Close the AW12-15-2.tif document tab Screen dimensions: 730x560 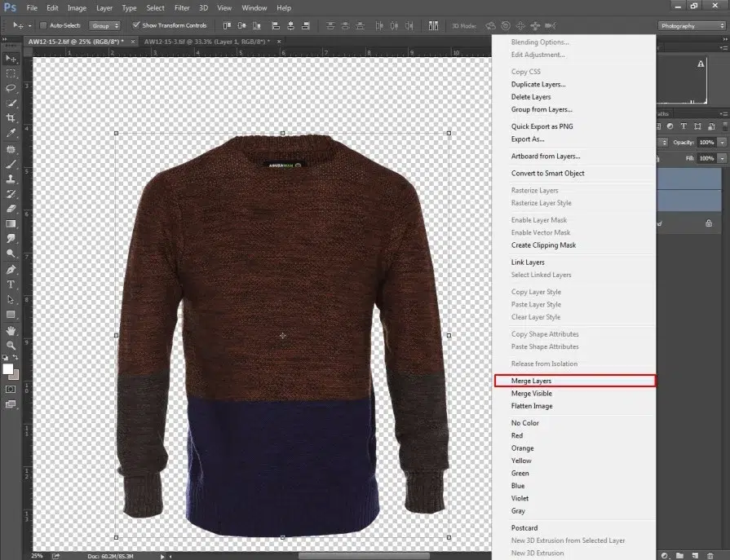click(x=133, y=42)
